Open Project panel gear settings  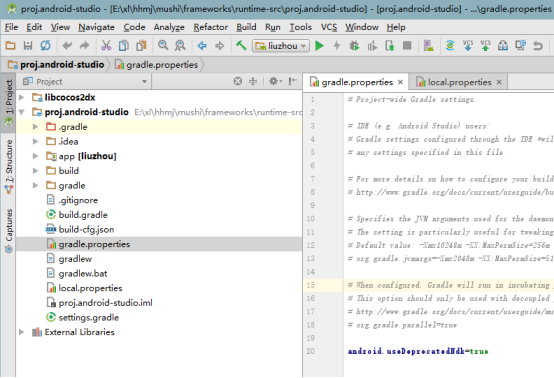[275, 82]
